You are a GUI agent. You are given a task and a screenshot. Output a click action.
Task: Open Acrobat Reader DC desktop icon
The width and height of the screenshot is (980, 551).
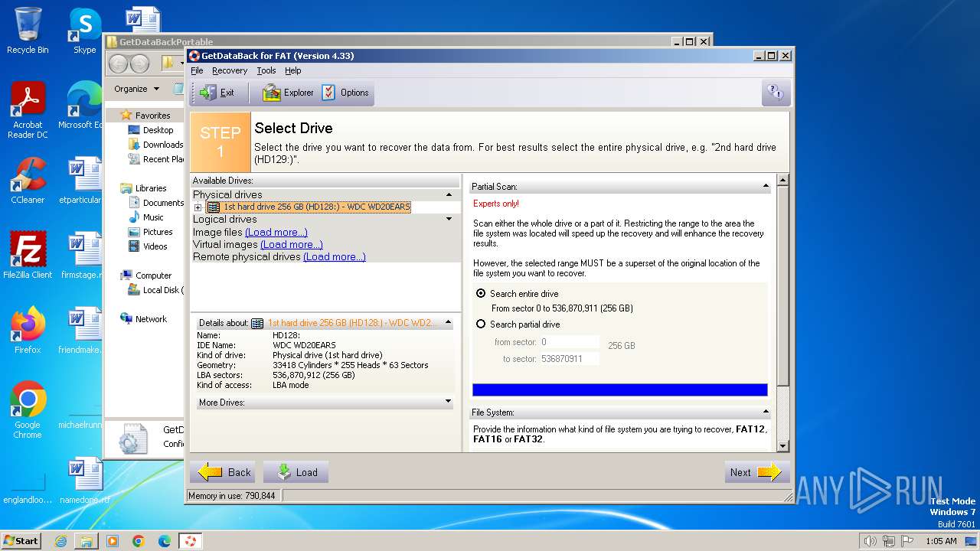pos(28,110)
